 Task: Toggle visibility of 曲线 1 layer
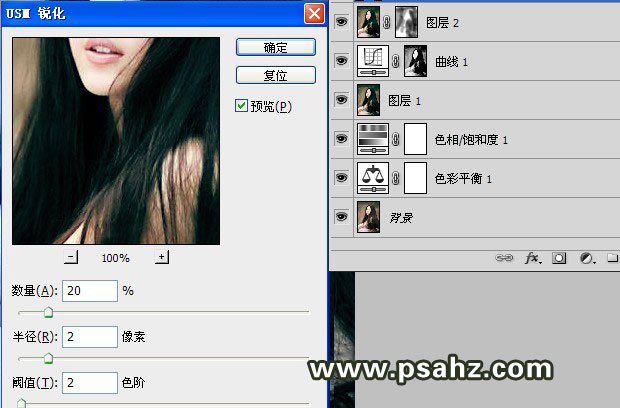341,61
